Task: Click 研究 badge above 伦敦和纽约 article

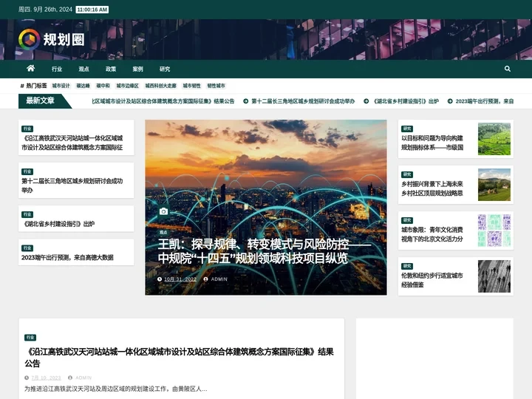Action: (x=407, y=266)
